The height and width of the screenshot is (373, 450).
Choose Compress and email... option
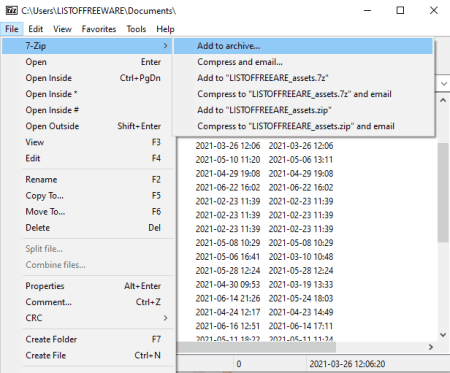point(303,62)
